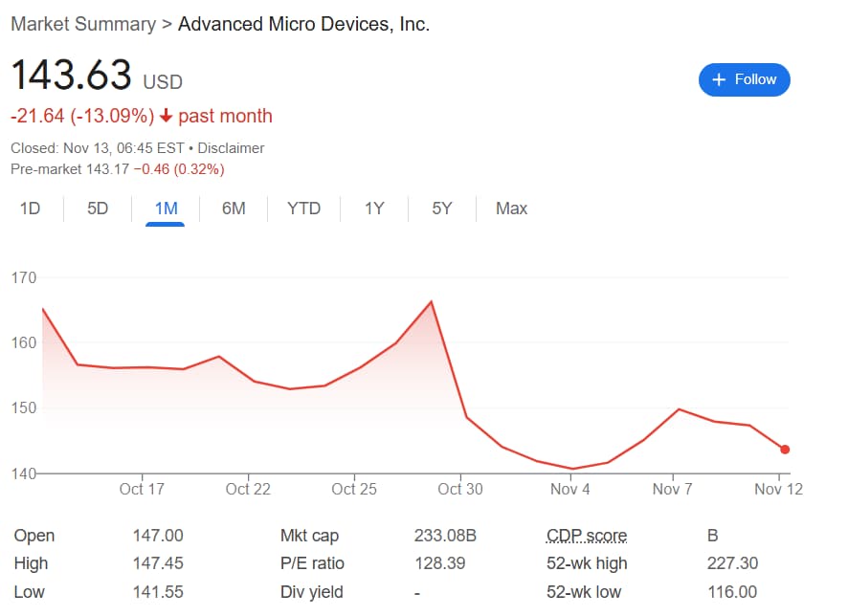
Task: Select the 5D chart range
Action: click(x=98, y=208)
